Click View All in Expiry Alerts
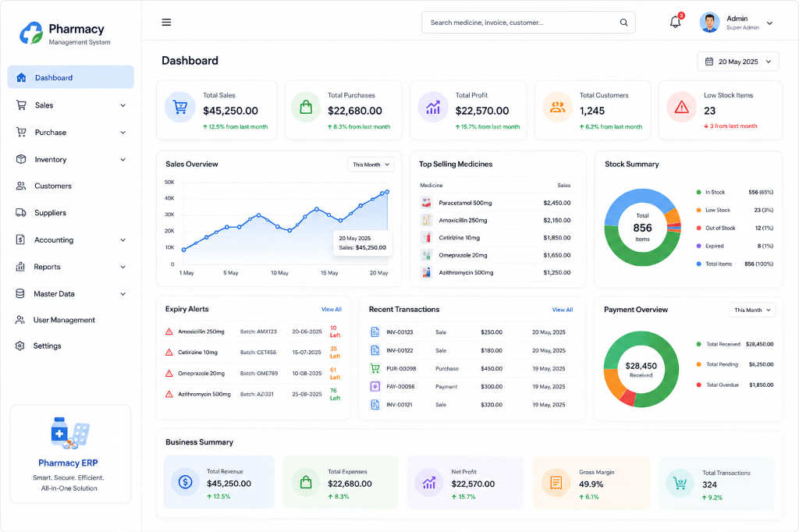This screenshot has height=532, width=799. 331,310
